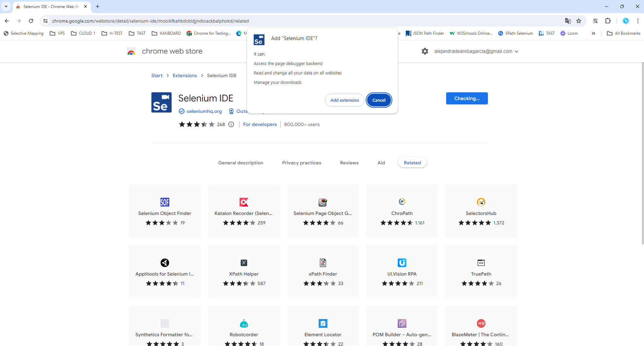644x346 pixels.
Task: Cancel the Selenium IDE install dialog
Action: click(x=379, y=100)
